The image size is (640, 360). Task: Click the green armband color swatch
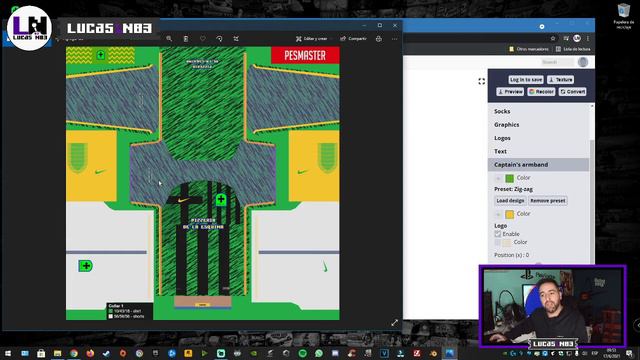[509, 178]
